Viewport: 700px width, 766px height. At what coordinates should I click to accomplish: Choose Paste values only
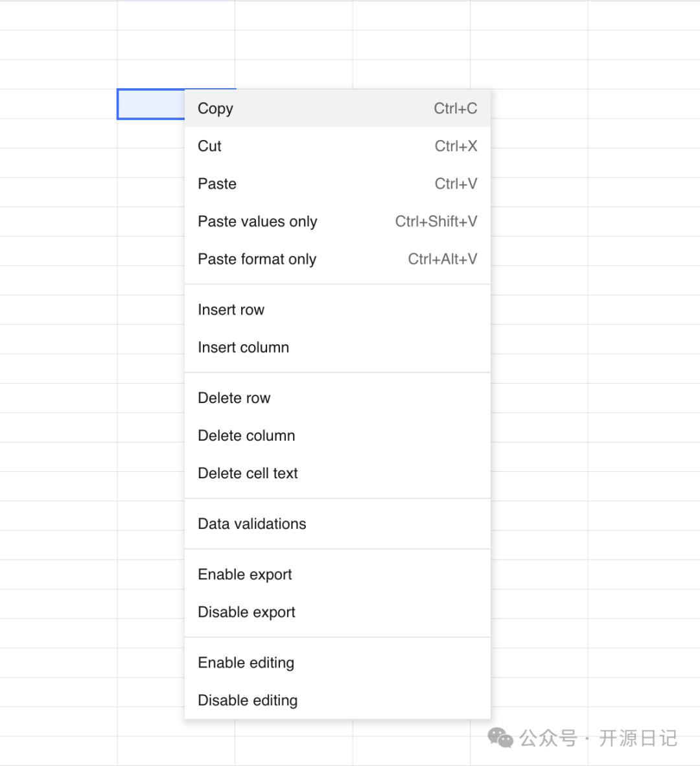[257, 222]
